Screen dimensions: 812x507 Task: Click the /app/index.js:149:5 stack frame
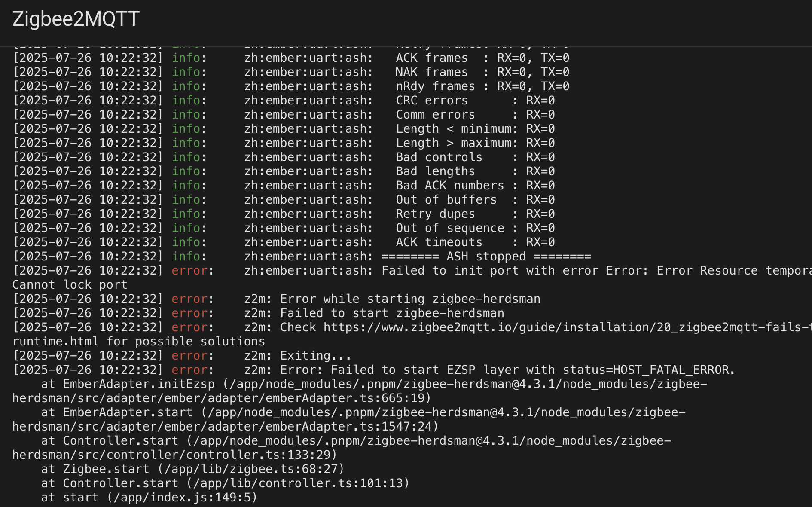click(x=183, y=498)
